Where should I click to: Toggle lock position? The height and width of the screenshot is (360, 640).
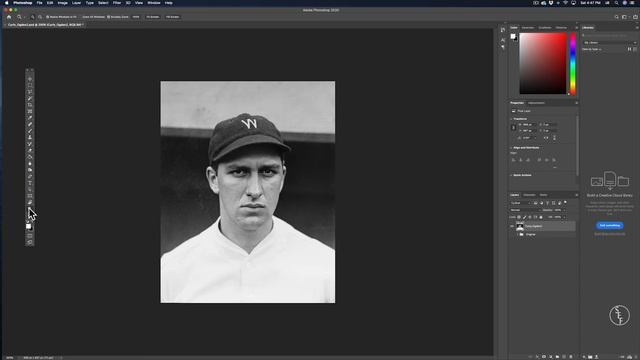click(x=530, y=217)
